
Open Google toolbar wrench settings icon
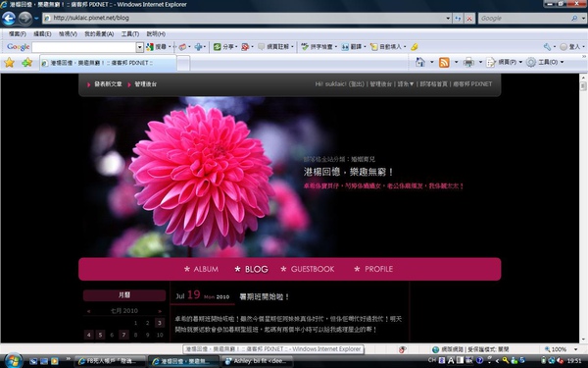[x=547, y=47]
